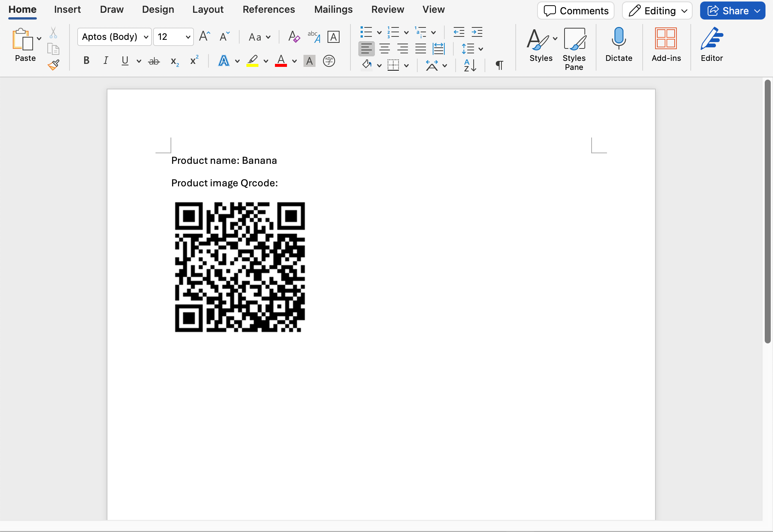773x532 pixels.
Task: Open the Editor pen icon
Action: click(x=711, y=39)
